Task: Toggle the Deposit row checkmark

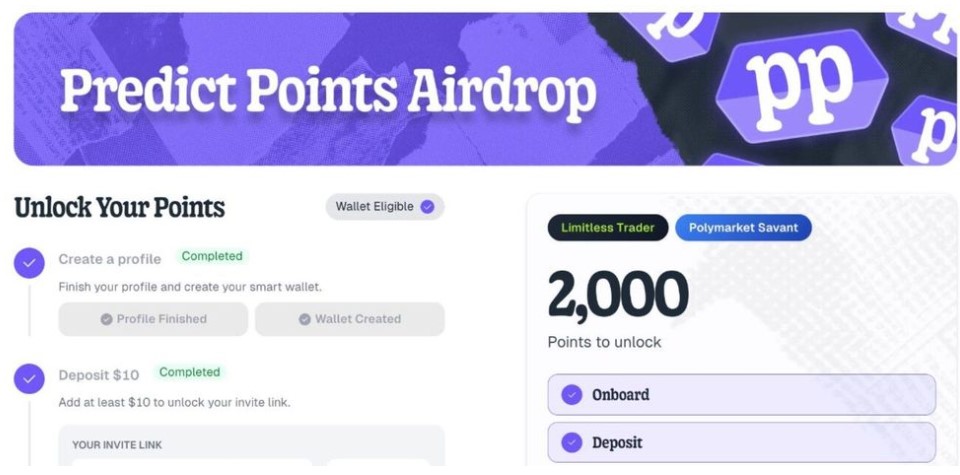Action: 572,443
